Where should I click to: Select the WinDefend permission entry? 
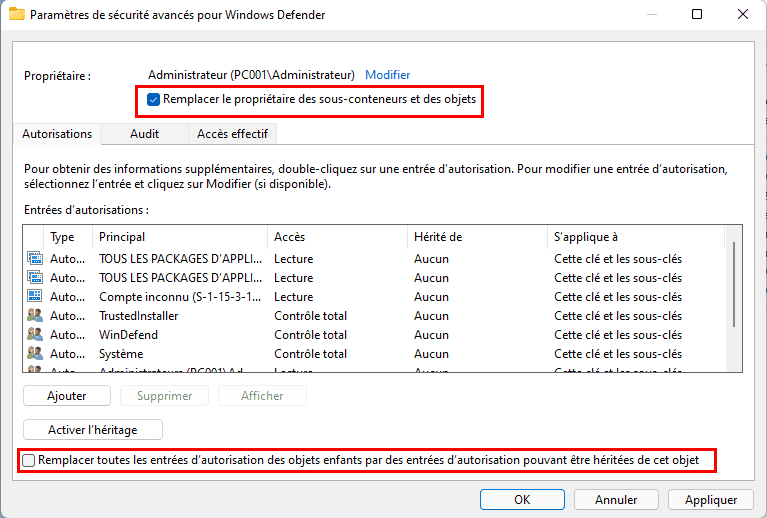(374, 335)
